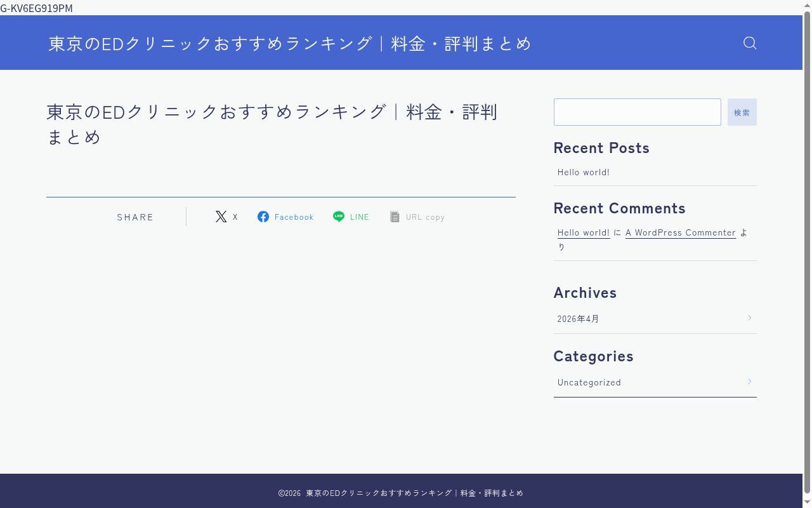Click the LINE share text label
The width and height of the screenshot is (812, 508).
coord(360,217)
